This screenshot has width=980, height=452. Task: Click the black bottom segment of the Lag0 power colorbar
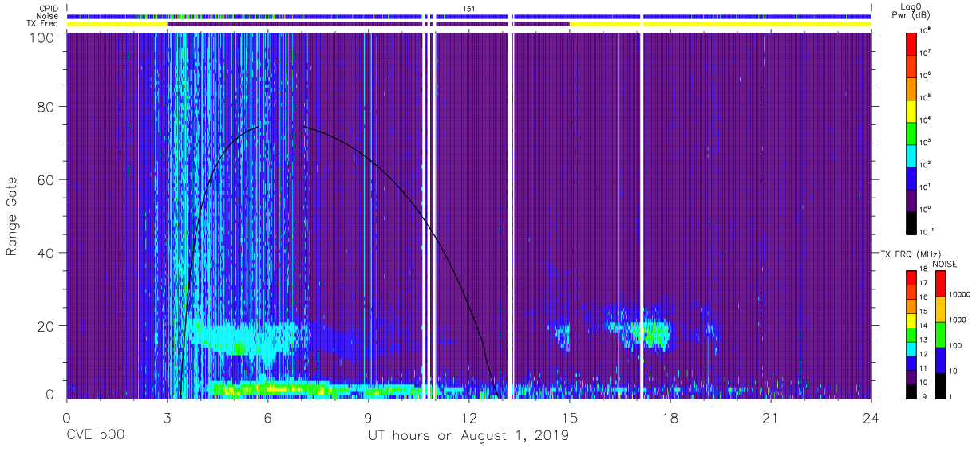pyautogui.click(x=912, y=222)
